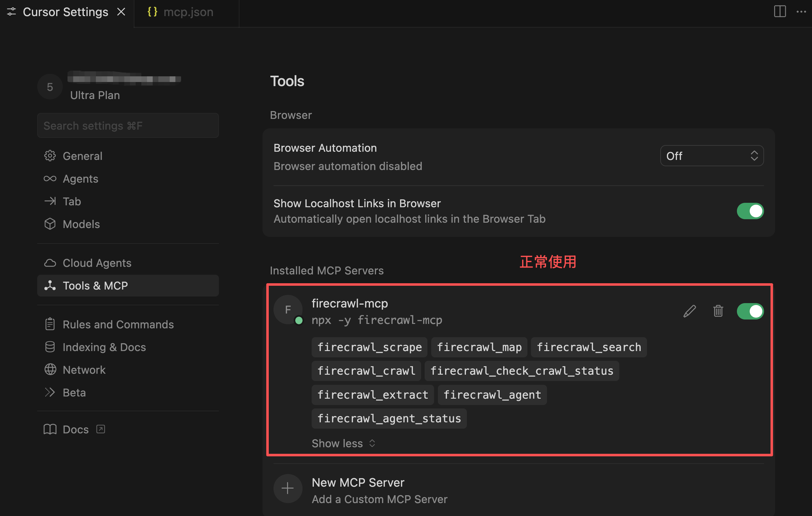Viewport: 812px width, 516px height.
Task: Click the Network globe icon in sidebar
Action: tap(50, 370)
